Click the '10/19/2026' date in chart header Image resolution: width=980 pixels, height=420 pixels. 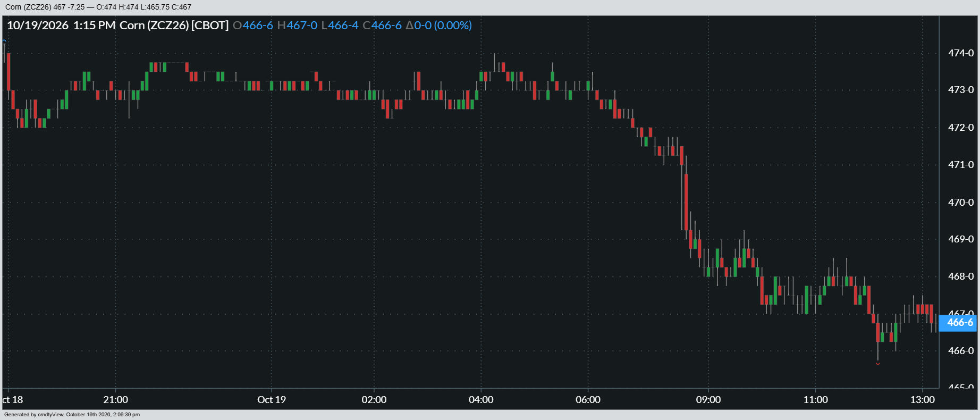click(x=38, y=26)
